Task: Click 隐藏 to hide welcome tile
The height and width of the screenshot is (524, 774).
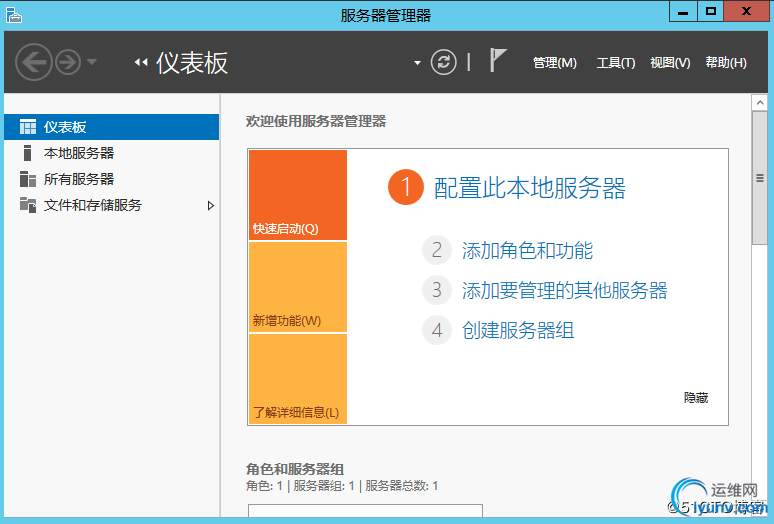Action: tap(696, 398)
